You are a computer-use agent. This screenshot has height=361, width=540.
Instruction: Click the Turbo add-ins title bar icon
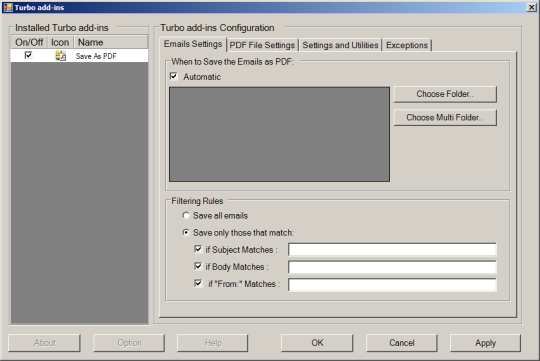pos(8,7)
